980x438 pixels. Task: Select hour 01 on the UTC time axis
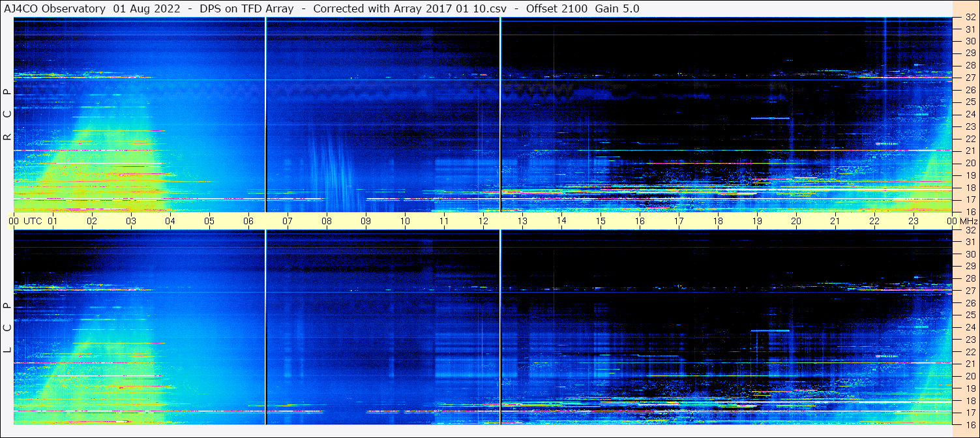[x=53, y=221]
